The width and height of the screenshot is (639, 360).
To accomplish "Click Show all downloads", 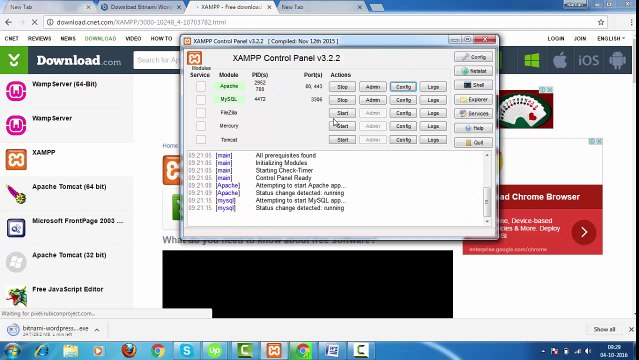I will tap(604, 329).
